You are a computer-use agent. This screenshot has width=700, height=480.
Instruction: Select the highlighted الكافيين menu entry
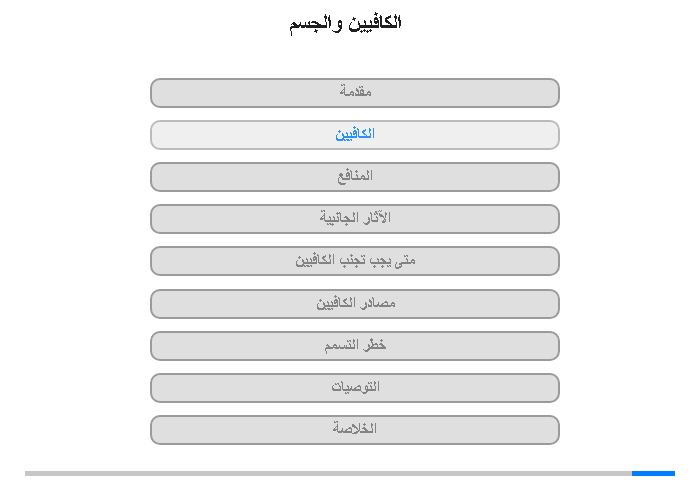click(x=355, y=135)
